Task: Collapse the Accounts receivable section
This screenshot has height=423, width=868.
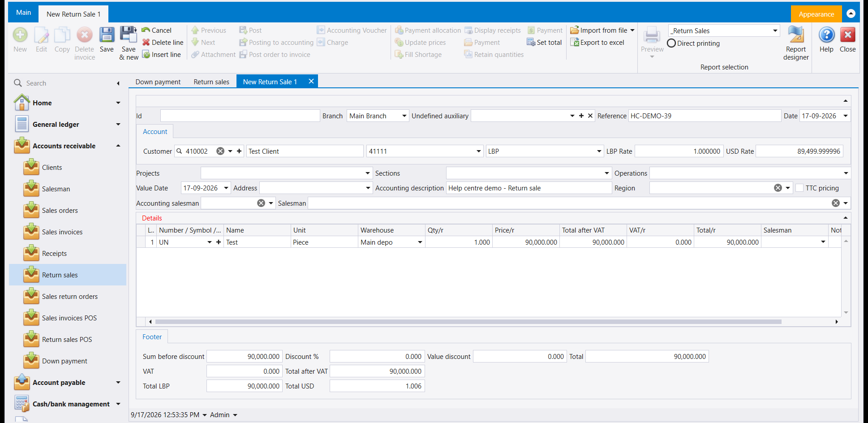Action: (x=118, y=146)
